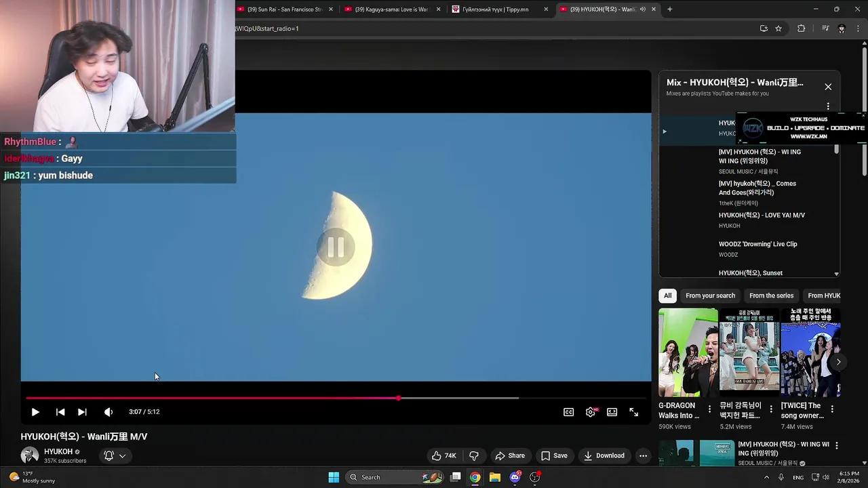Image resolution: width=868 pixels, height=488 pixels.
Task: Open the 5.2M views short thumbnail
Action: click(749, 352)
